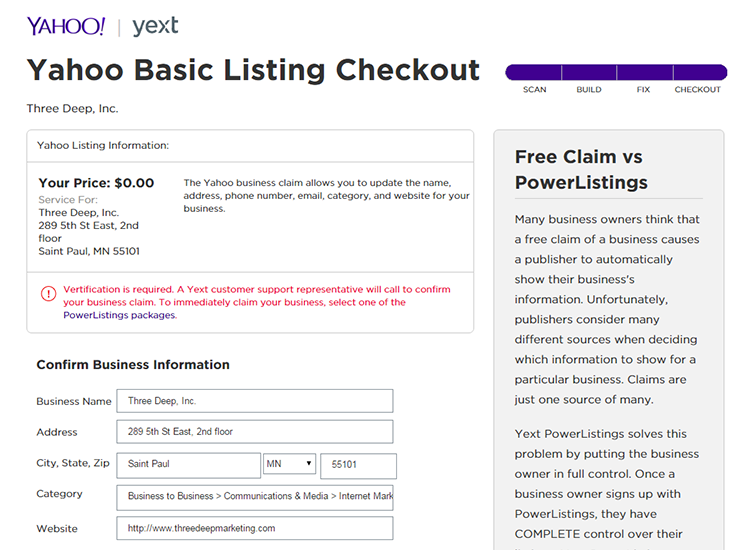Click the red verification warning icon
Image resolution: width=738 pixels, height=550 pixels.
[x=48, y=294]
